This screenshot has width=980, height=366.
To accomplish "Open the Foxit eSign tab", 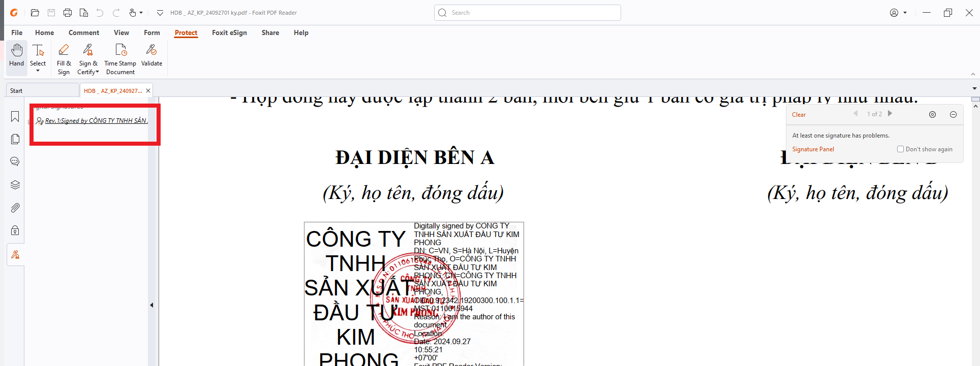I will click(x=229, y=32).
